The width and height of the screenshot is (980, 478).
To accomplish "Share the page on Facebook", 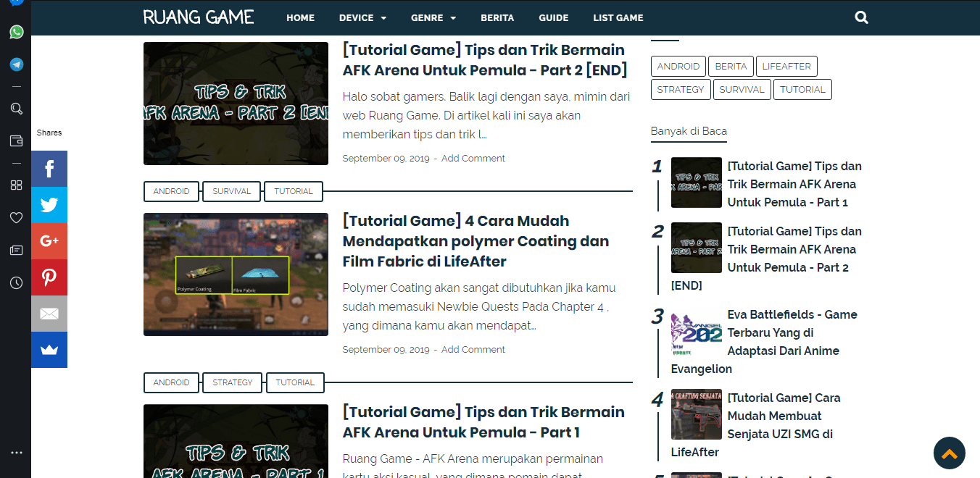I will pyautogui.click(x=49, y=169).
